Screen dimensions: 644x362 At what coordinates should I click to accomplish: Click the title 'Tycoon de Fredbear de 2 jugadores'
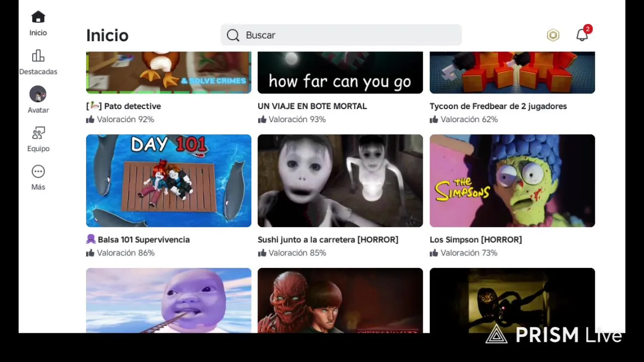coord(498,106)
